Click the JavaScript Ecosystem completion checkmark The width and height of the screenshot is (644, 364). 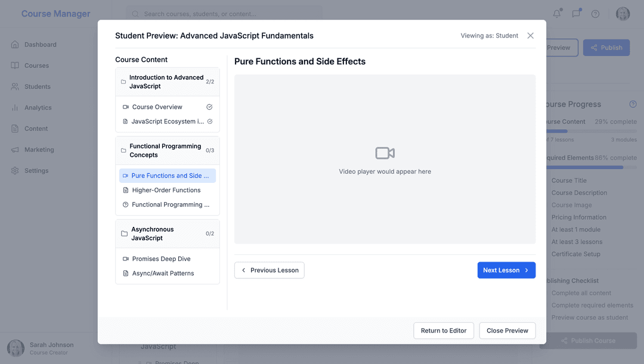tap(209, 122)
